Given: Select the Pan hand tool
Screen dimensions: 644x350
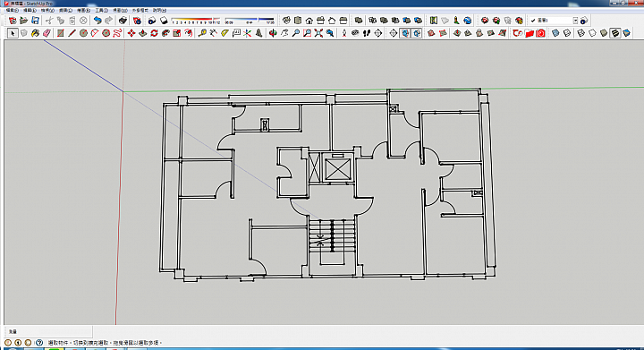Looking at the screenshot, I should coord(284,33).
